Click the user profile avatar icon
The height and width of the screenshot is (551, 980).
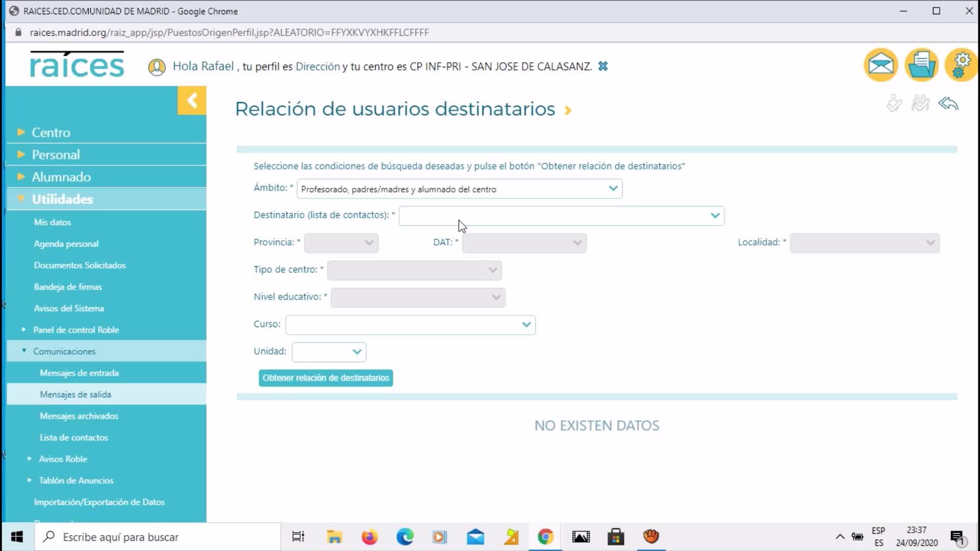[x=157, y=67]
